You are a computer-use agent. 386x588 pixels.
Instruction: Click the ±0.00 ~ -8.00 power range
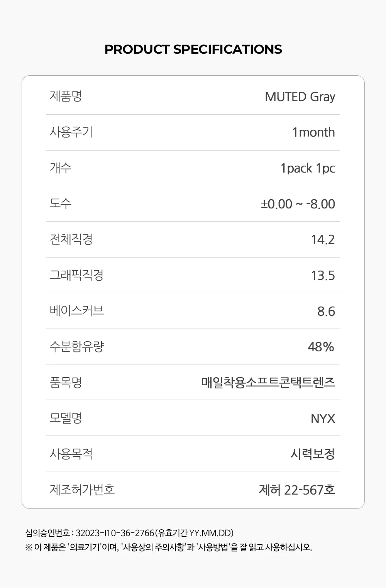298,204
